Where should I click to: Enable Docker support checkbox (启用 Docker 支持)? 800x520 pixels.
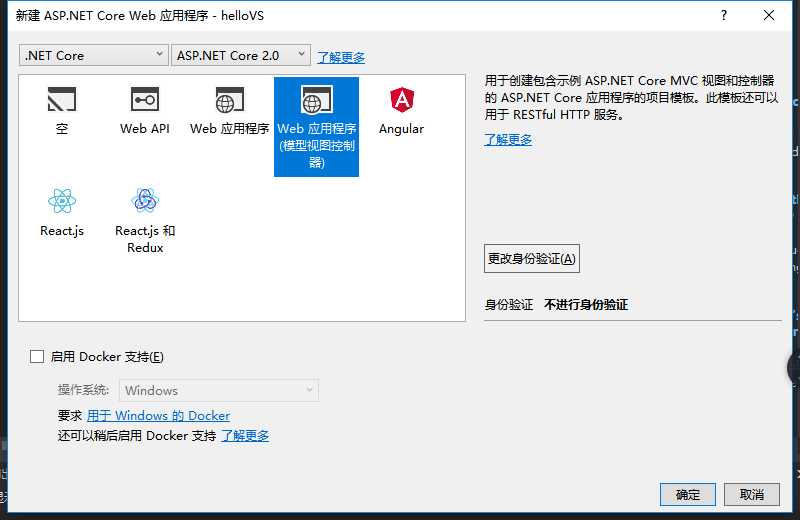click(x=37, y=356)
